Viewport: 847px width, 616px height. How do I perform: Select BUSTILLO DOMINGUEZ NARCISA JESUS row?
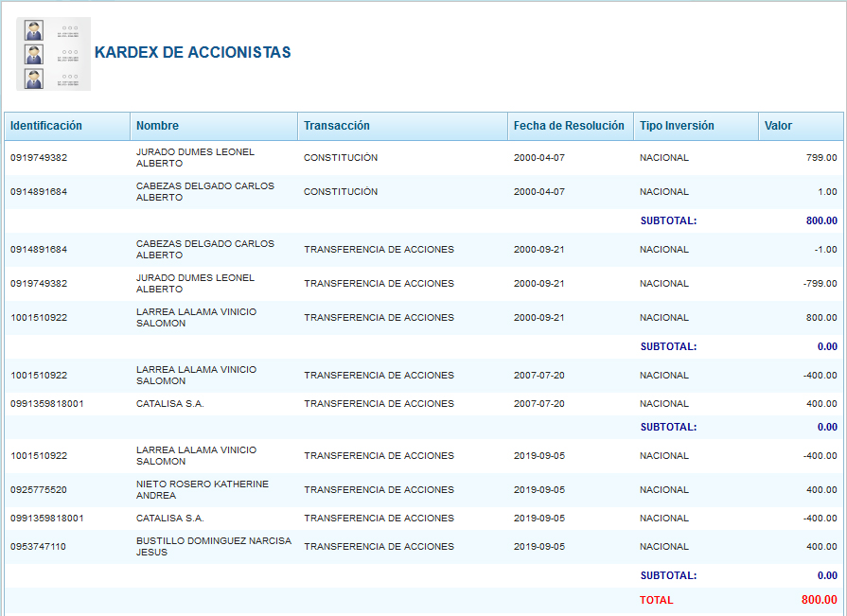(x=213, y=547)
